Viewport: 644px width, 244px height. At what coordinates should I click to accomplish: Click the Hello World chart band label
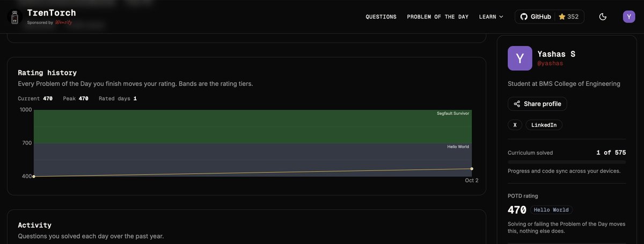tap(458, 146)
